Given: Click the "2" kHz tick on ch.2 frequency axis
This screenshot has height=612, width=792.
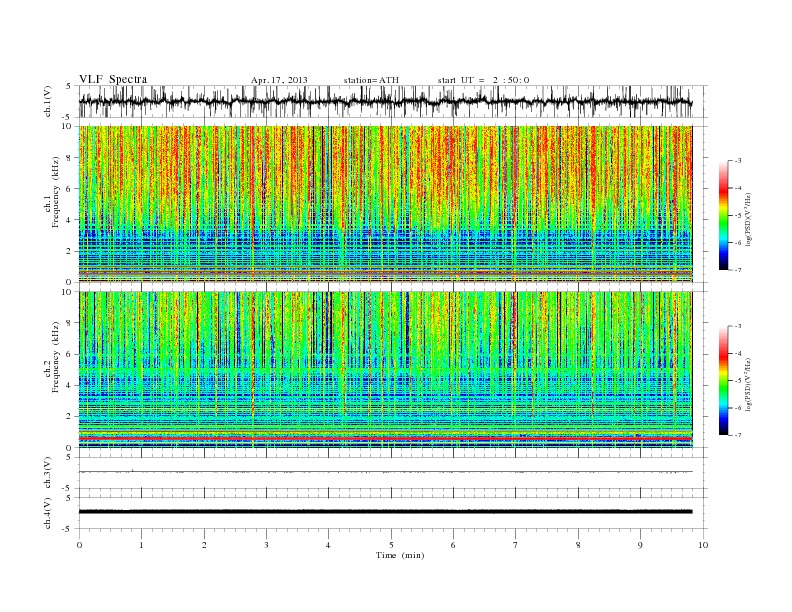Looking at the screenshot, I should (70, 417).
